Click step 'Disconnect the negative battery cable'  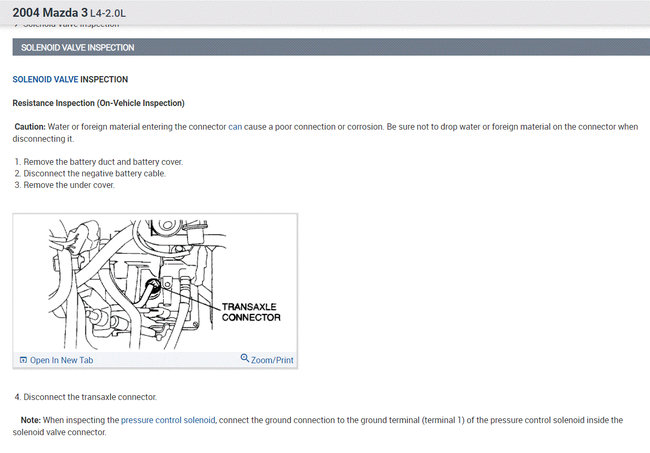coord(95,173)
